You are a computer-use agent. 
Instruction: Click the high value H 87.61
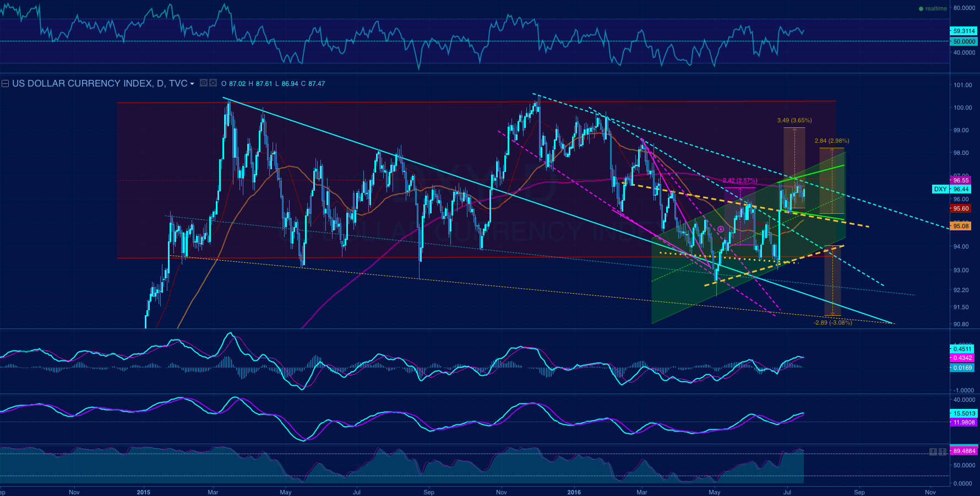(x=260, y=84)
